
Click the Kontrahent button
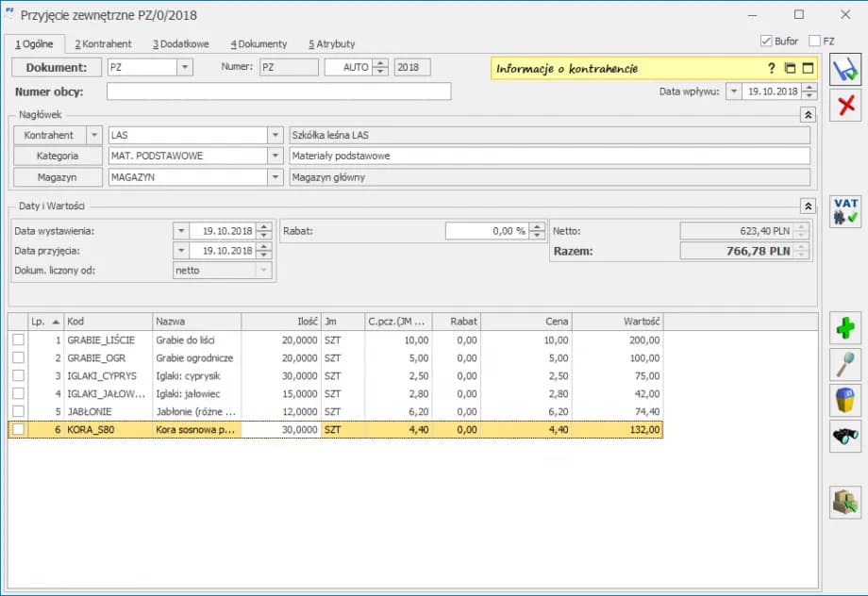tap(48, 135)
